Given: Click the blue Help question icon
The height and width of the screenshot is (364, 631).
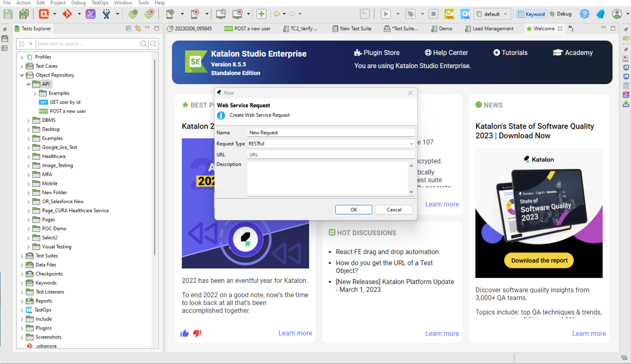Looking at the screenshot, I should point(584,14).
